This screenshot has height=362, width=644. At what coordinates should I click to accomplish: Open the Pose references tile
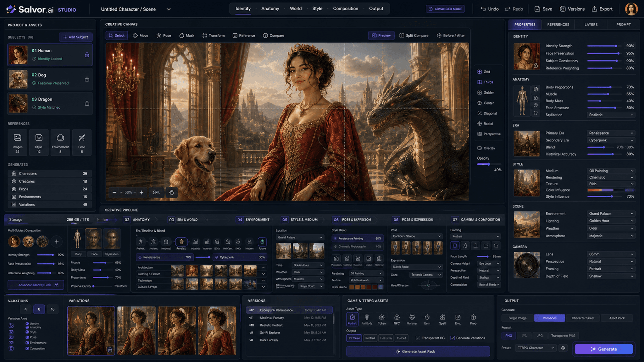click(82, 142)
